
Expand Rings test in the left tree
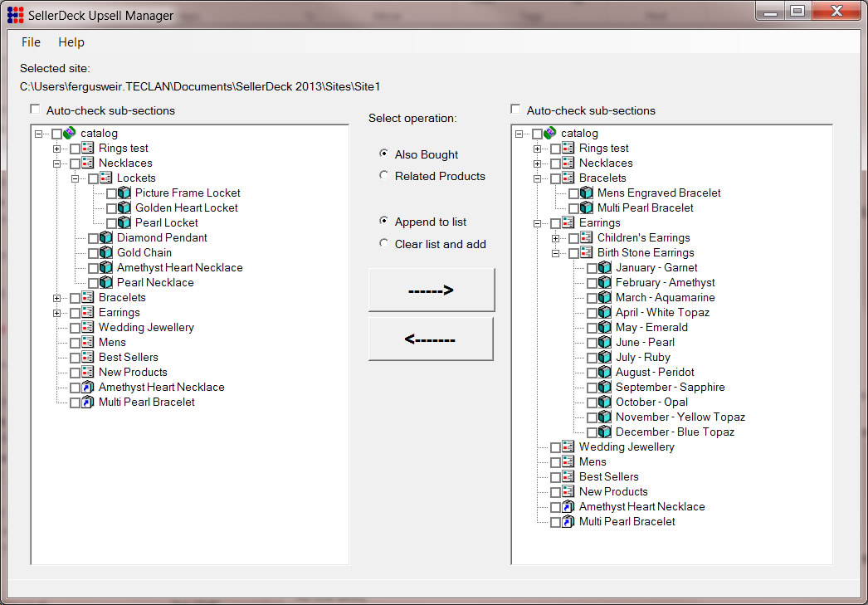point(57,149)
